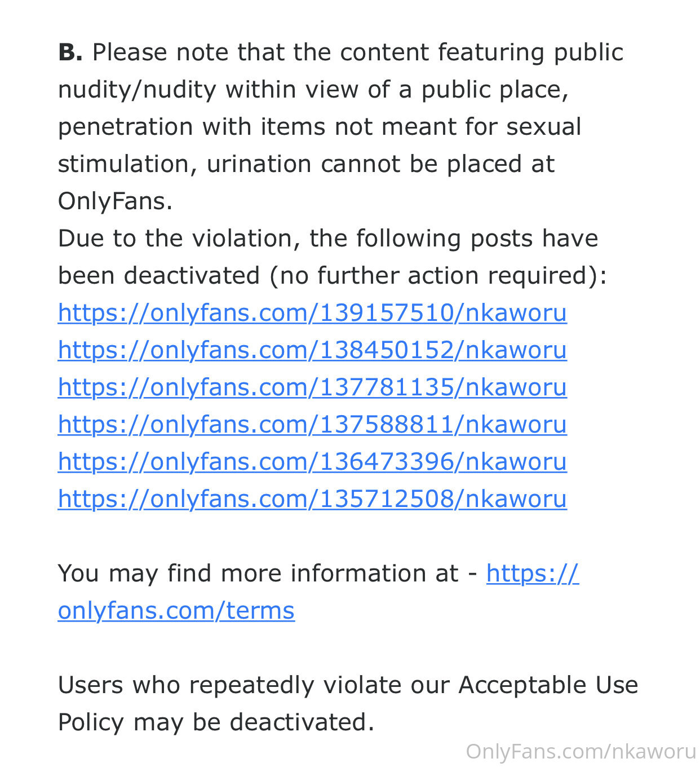
Task: Visit the 136473396 nkaworu post link
Action: point(312,462)
